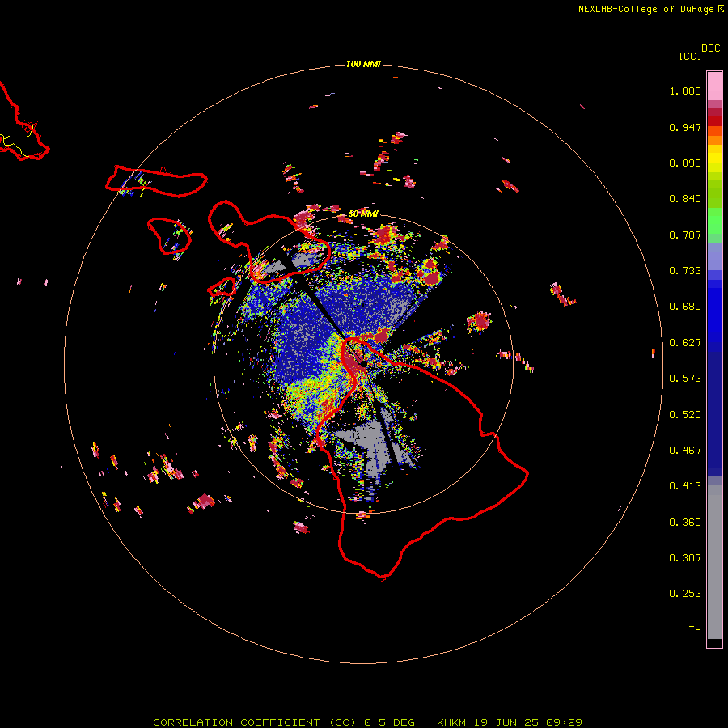Click the 0.360 colorbar value
Screen dimensions: 728x728
point(685,523)
